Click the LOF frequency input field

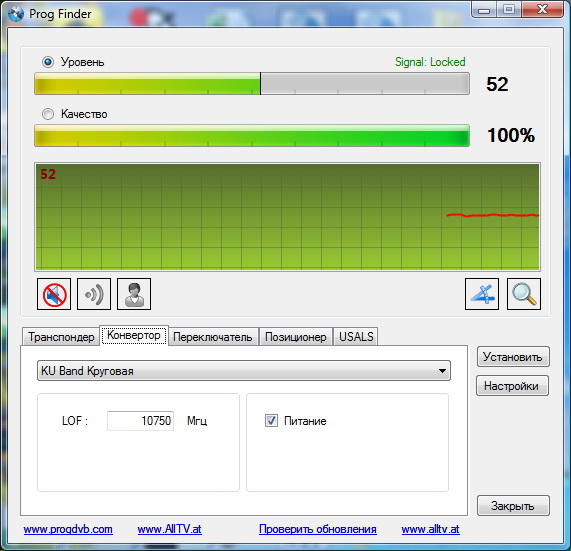(x=140, y=421)
